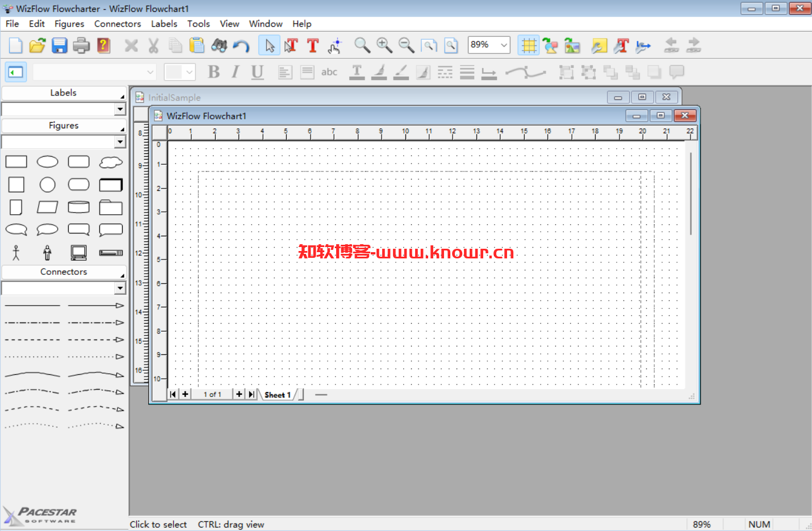Zoom in with plus magnifier
Viewport: 812px width, 531px height.
pos(384,45)
